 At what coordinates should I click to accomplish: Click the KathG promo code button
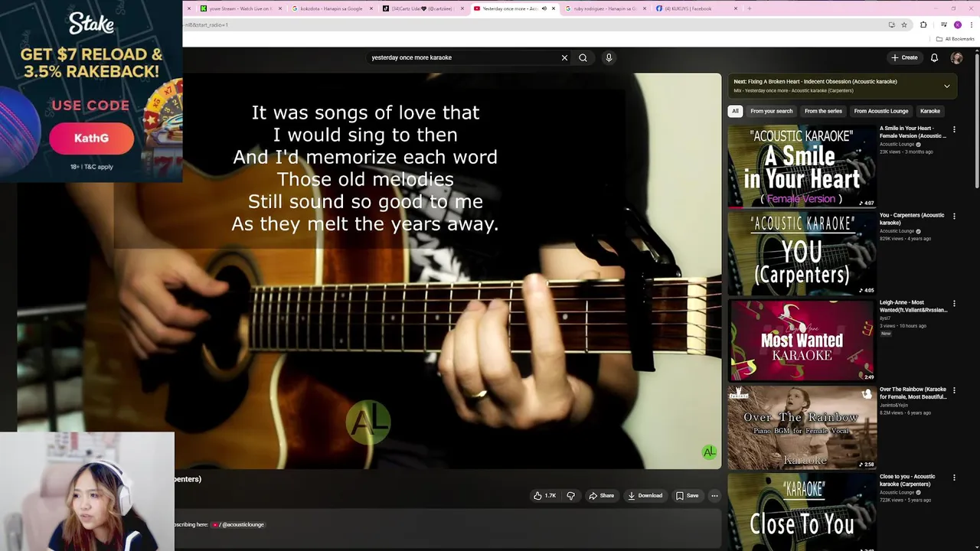91,139
